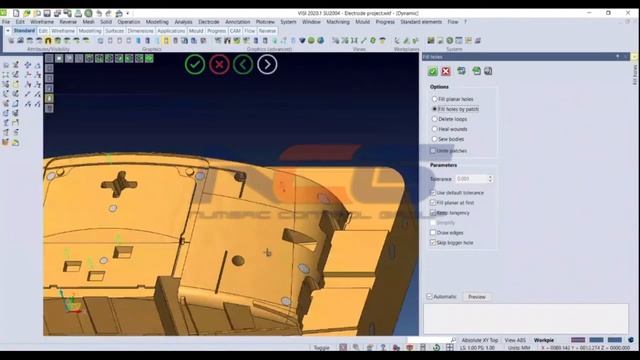Screen dimensions: 640x360
Task: Click the third icon in the Fill holes panel toolbar
Action: pos(461,71)
